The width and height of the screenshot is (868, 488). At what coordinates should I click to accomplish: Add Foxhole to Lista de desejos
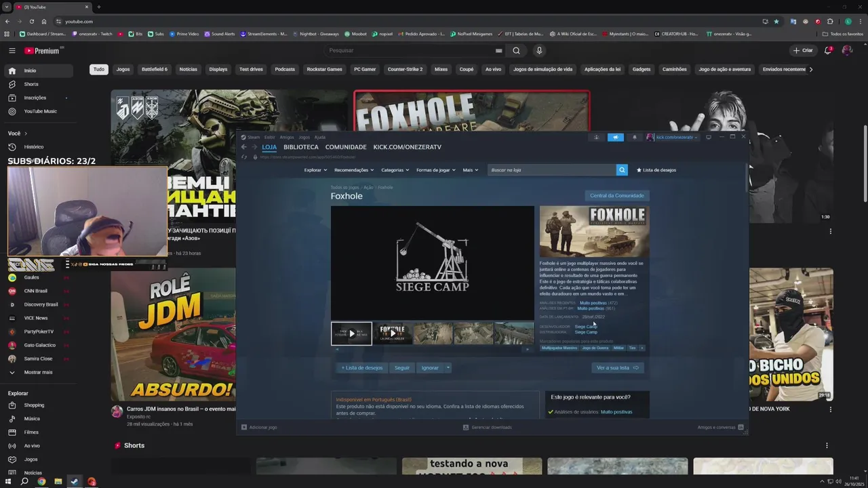362,367
